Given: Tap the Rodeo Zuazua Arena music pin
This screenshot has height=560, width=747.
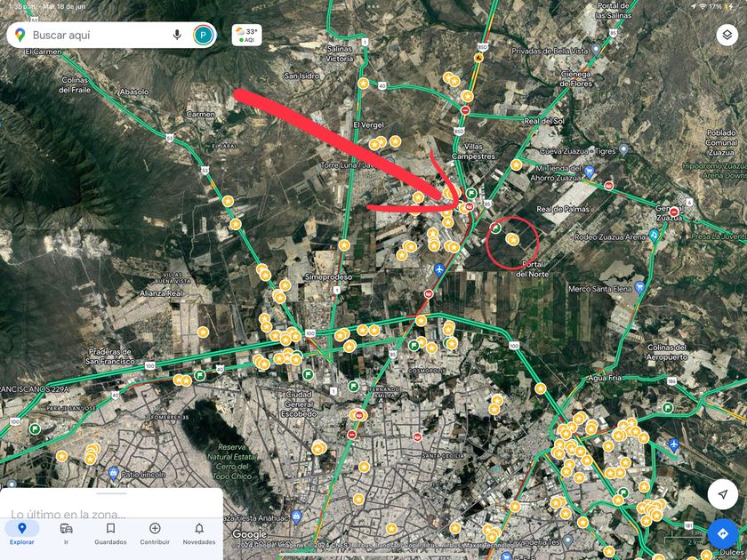Looking at the screenshot, I should tap(654, 235).
